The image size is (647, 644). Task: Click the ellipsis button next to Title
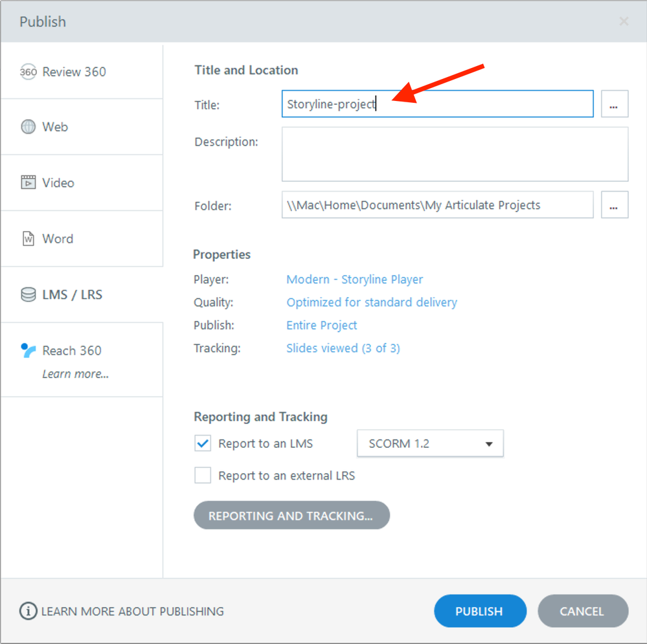coord(614,104)
